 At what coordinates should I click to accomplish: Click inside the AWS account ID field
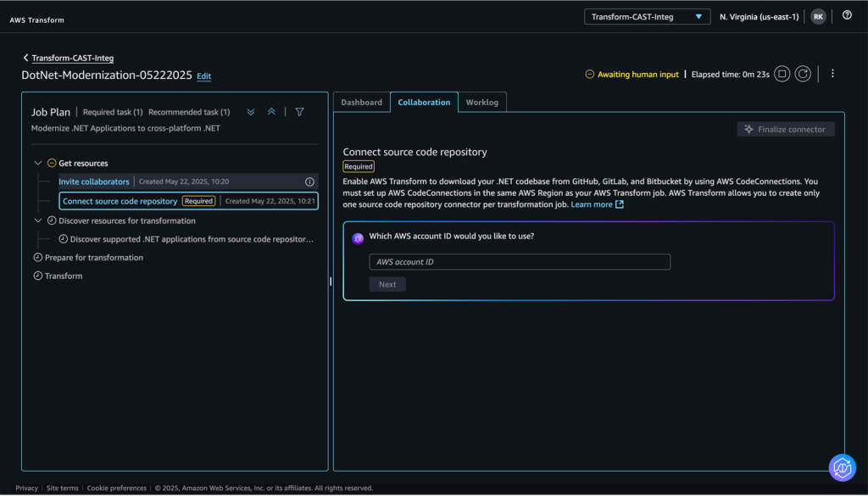click(x=519, y=261)
